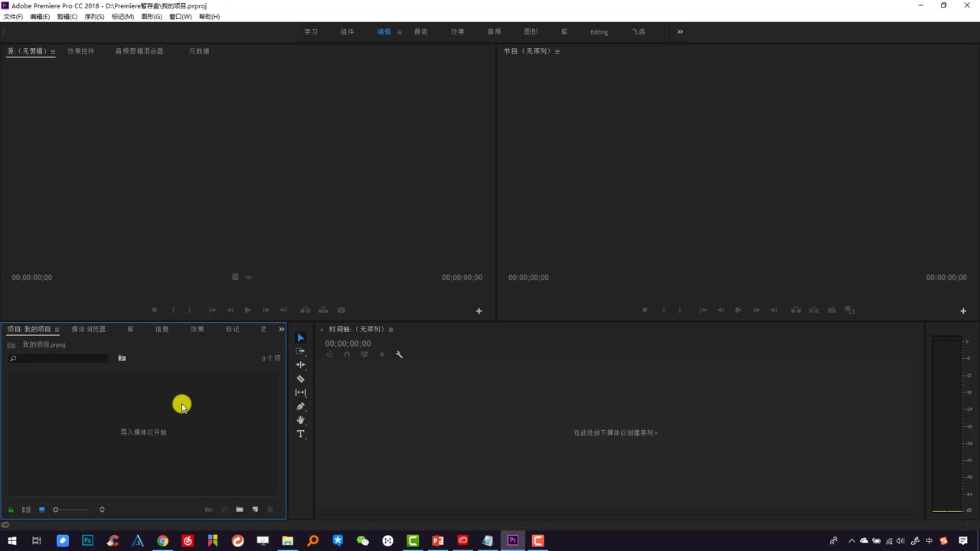Switch to the 媒体浏览器 tab
The width and height of the screenshot is (980, 551).
pos(88,330)
